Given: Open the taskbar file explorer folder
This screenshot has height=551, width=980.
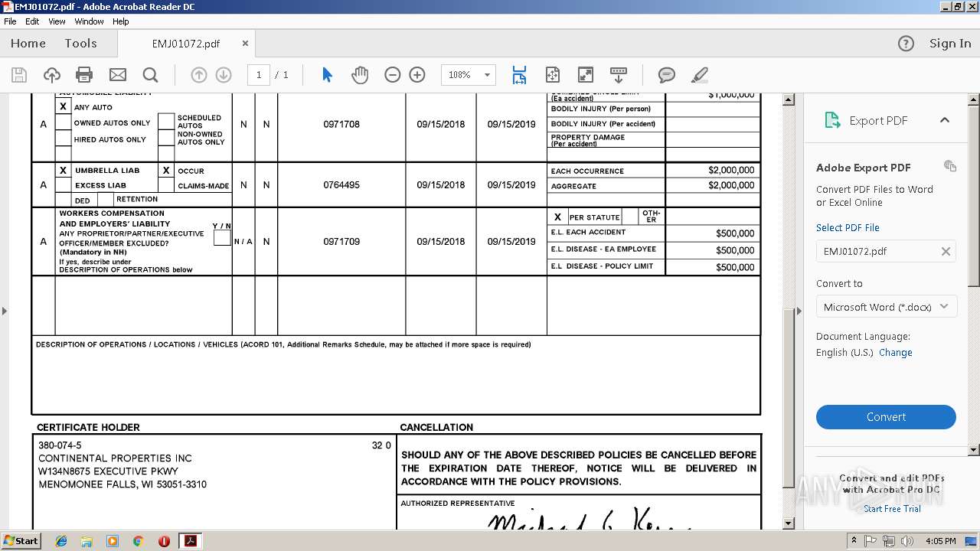Looking at the screenshot, I should (x=87, y=541).
